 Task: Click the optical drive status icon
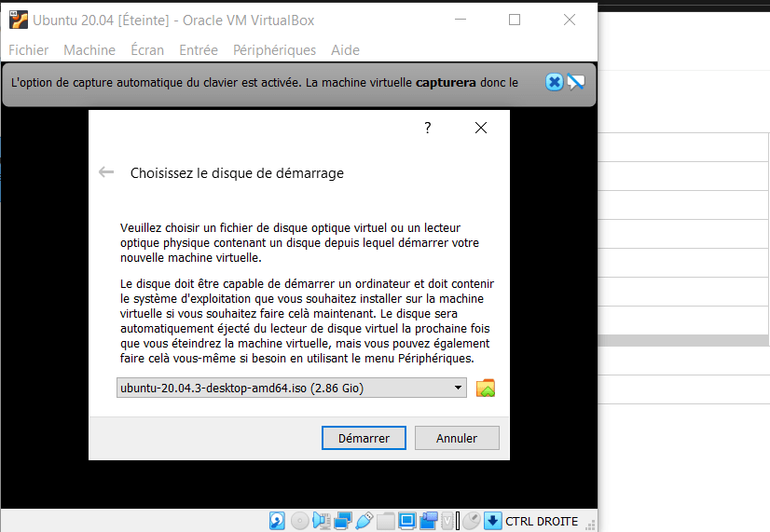[300, 521]
